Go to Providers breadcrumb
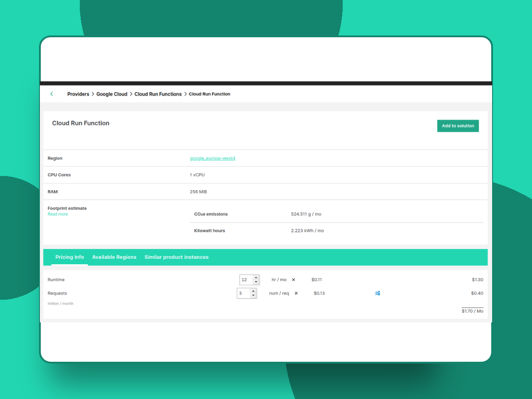The image size is (532, 399). coord(78,94)
